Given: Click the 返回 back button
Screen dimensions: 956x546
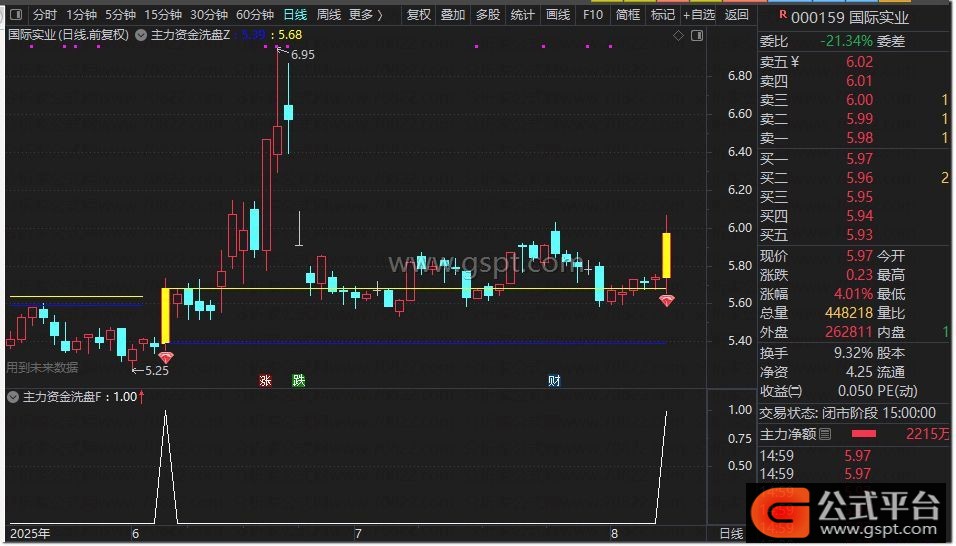Looking at the screenshot, I should coord(736,15).
